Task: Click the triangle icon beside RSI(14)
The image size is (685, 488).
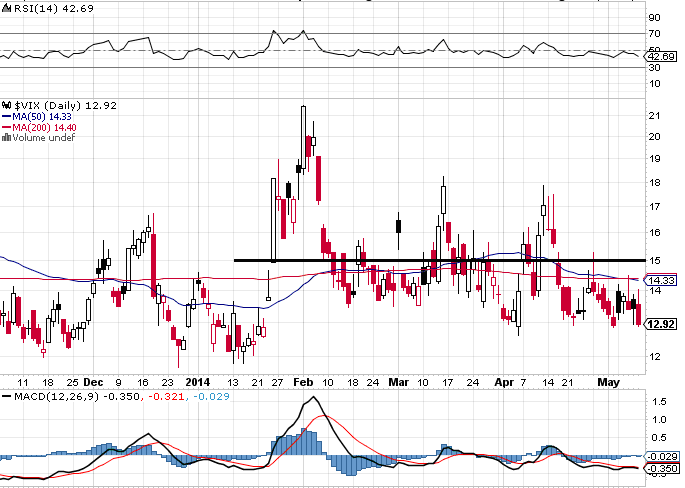Action: point(7,8)
